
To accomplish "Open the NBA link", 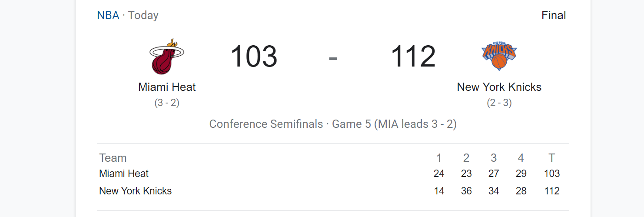I will [108, 15].
